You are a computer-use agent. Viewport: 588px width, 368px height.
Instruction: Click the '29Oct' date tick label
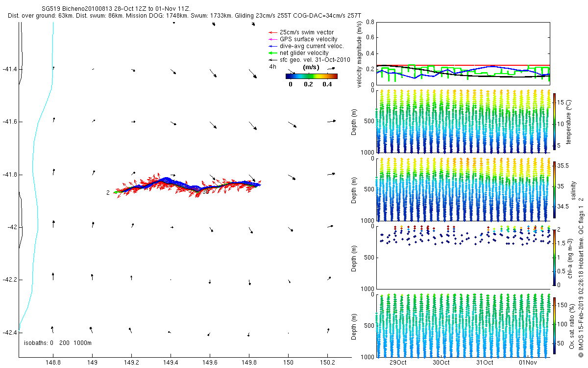tap(397, 363)
